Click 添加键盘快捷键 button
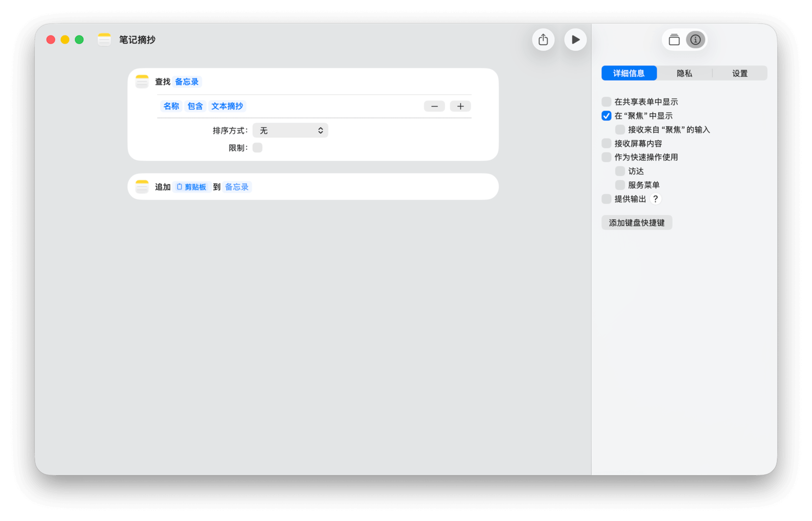The width and height of the screenshot is (812, 521). (x=636, y=223)
